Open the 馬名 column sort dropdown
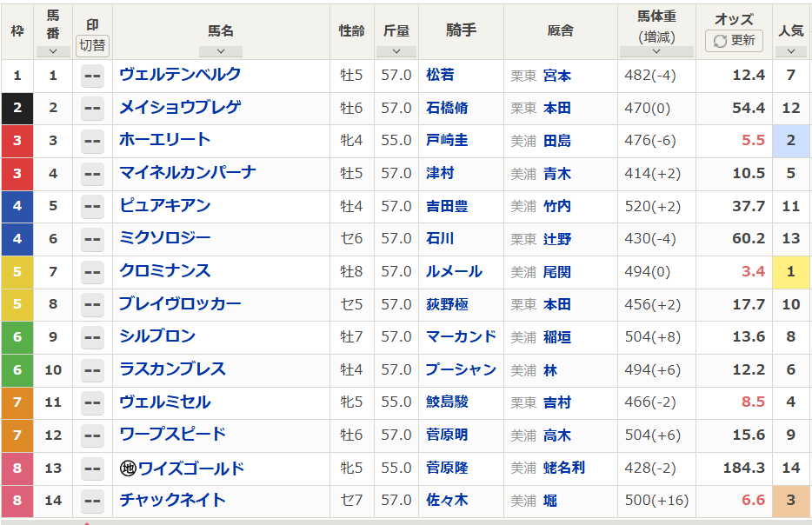Screen dimensions: 812x525 [x=220, y=50]
